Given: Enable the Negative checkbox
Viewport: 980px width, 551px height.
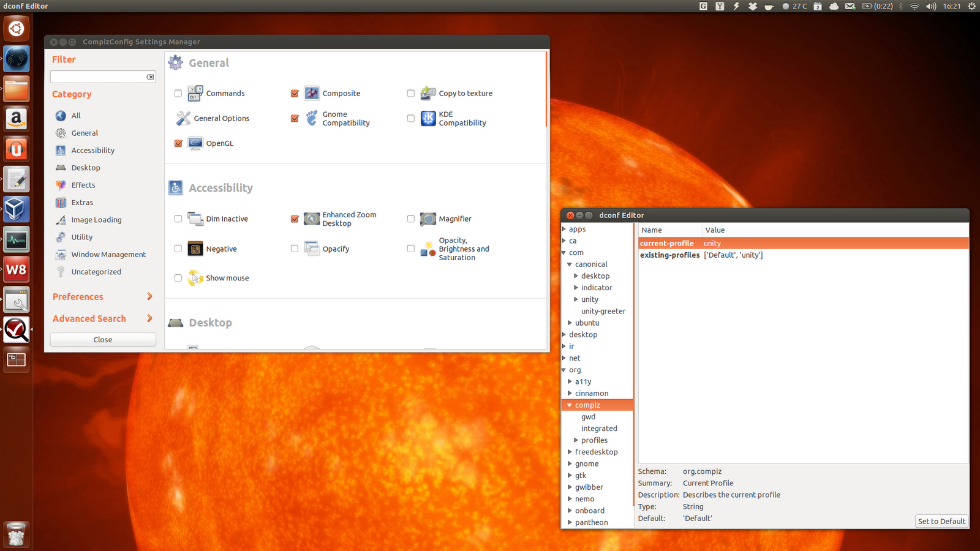Looking at the screenshot, I should [178, 249].
